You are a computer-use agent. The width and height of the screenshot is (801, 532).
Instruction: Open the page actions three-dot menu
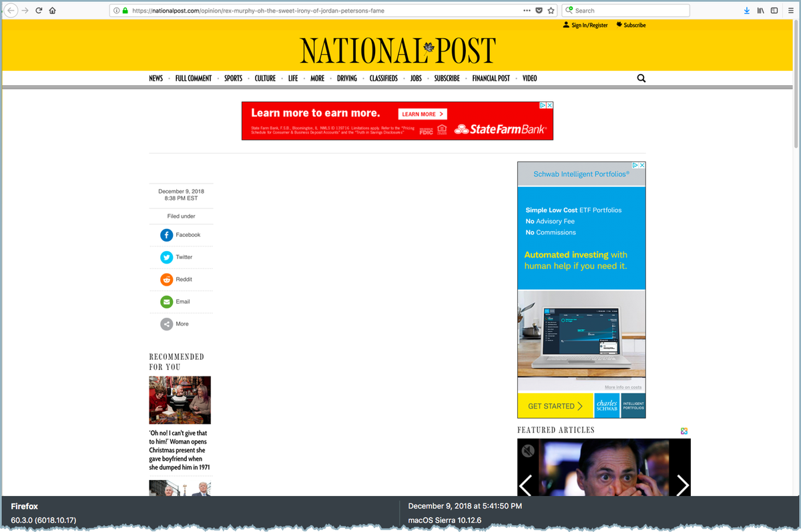[527, 11]
